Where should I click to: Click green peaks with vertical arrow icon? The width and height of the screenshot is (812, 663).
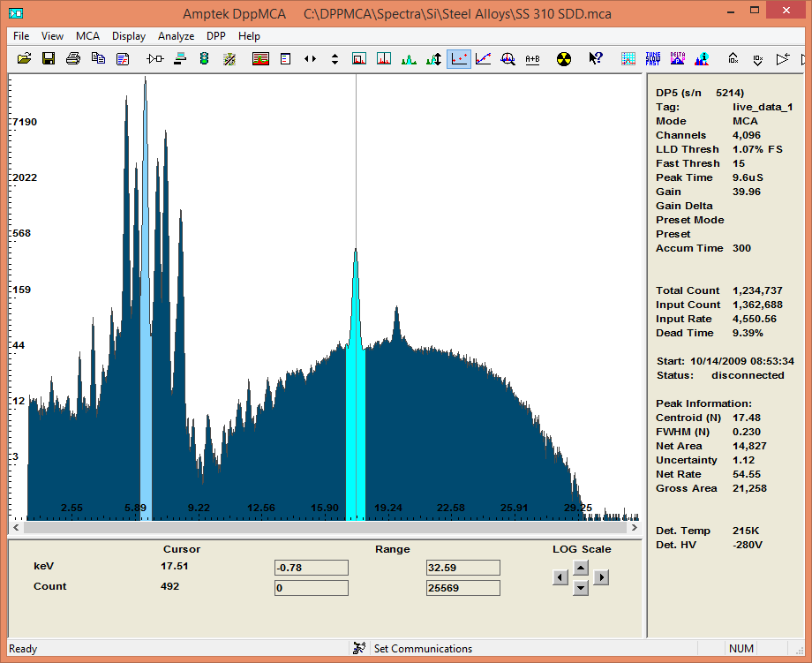pyautogui.click(x=433, y=58)
